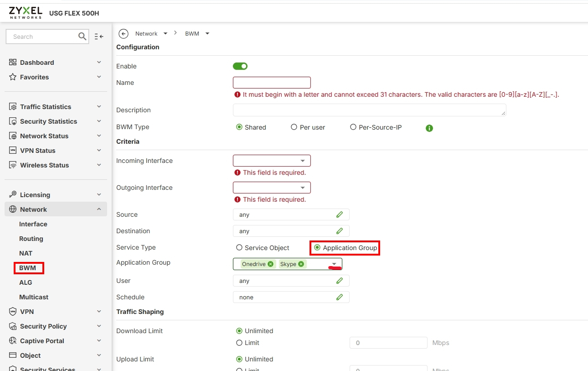Open the Network breadcrumb dropdown
The width and height of the screenshot is (588, 371).
tap(165, 33)
